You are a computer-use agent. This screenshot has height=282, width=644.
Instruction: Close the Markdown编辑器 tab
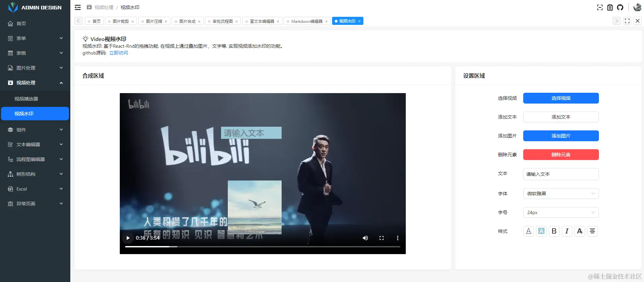tap(326, 22)
